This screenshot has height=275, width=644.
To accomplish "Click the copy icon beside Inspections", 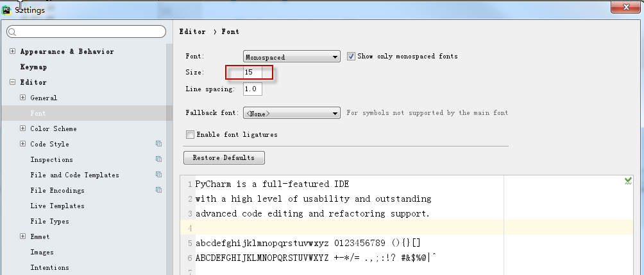I will [158, 159].
